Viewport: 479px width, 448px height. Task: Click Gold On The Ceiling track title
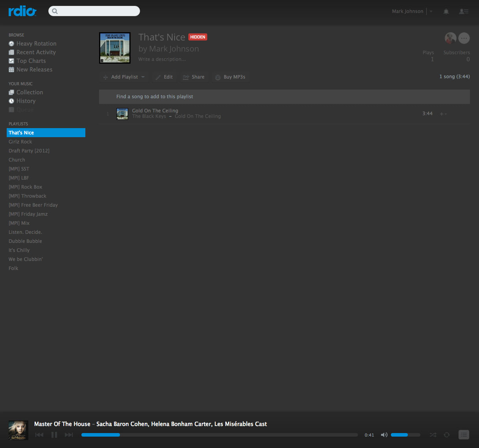coord(155,111)
